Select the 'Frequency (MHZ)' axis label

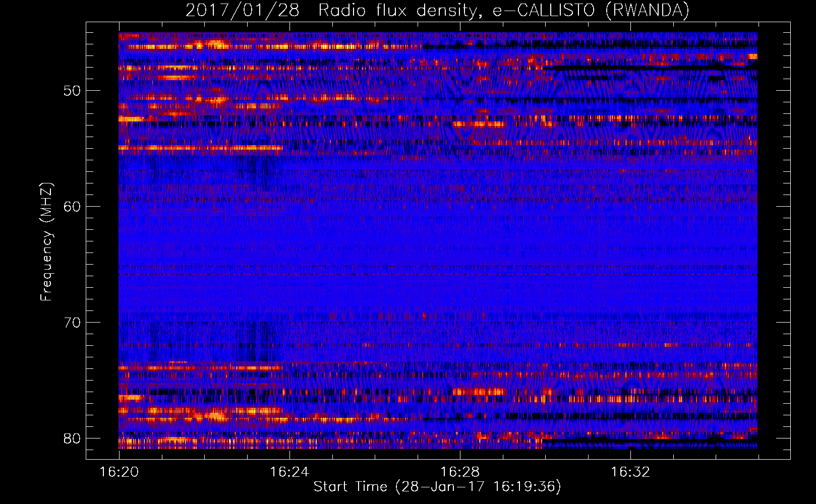pos(46,242)
